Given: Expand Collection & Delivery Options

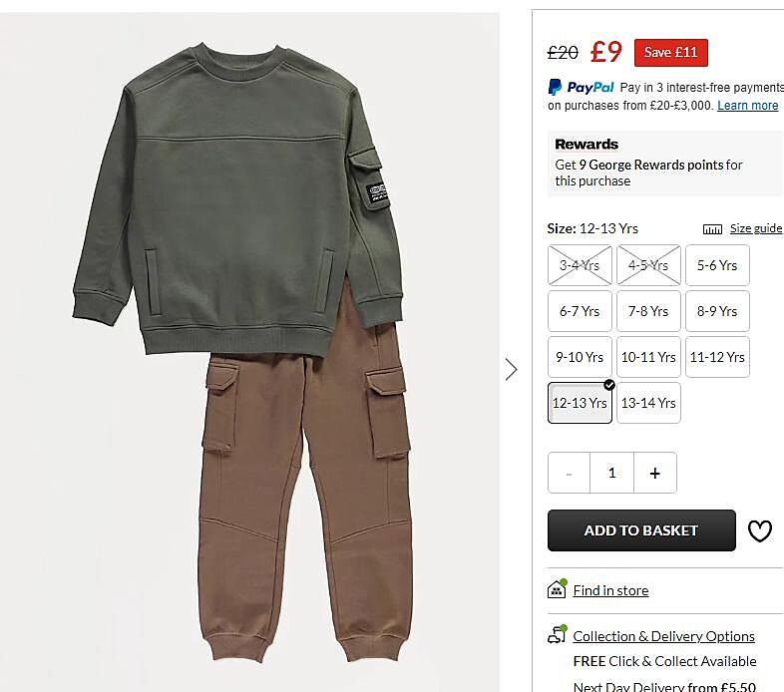Looking at the screenshot, I should pos(663,636).
